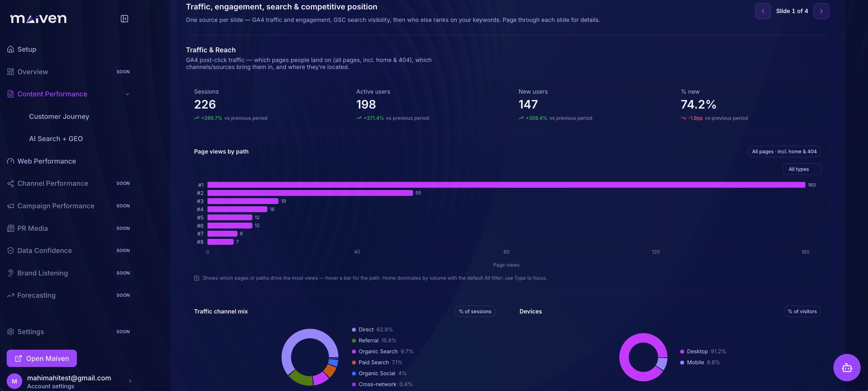
Task: Collapse the sidebar panel icon
Action: click(x=124, y=19)
